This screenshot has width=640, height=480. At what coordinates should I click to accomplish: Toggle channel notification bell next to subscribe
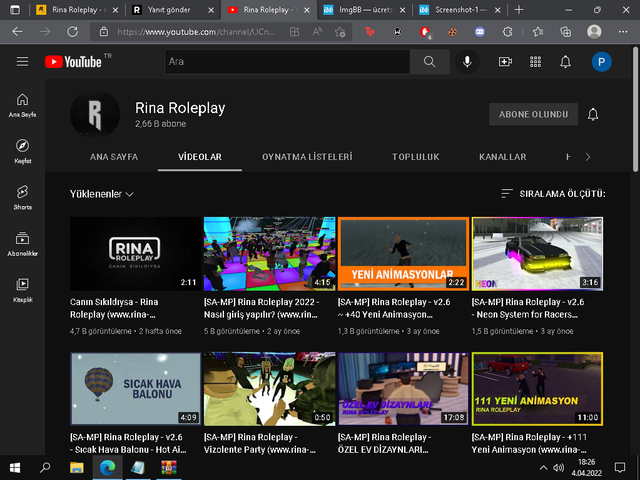pyautogui.click(x=593, y=114)
